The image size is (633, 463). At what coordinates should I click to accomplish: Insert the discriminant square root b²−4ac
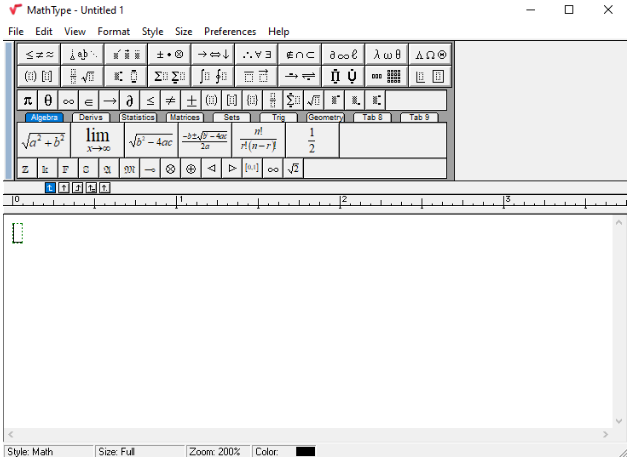[151, 140]
